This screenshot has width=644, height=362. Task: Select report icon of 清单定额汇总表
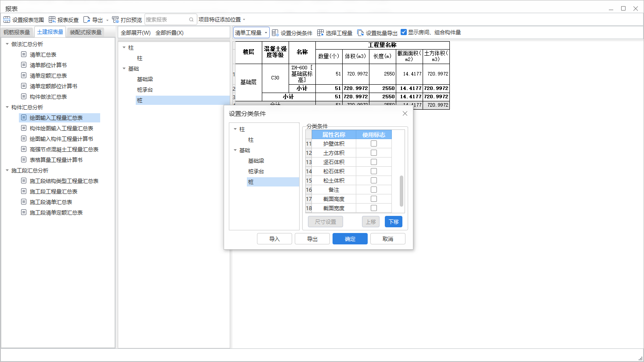[24, 75]
